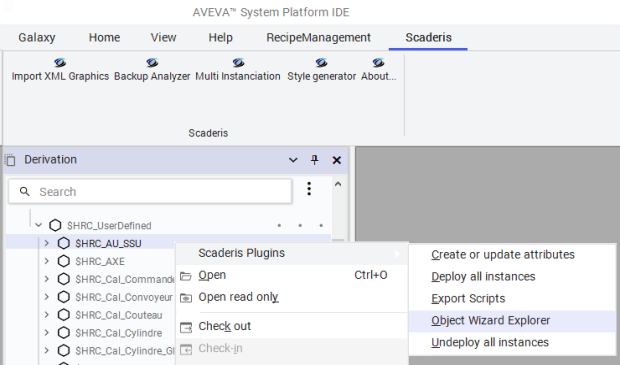Switch to the RecipeManagement ribbon tab
620x365 pixels.
point(318,38)
